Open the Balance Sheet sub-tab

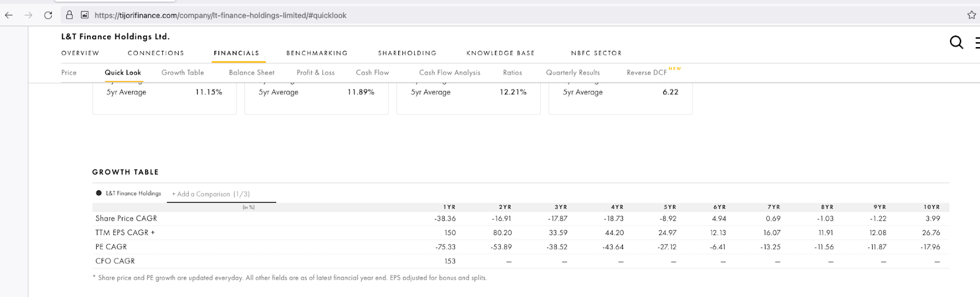252,72
